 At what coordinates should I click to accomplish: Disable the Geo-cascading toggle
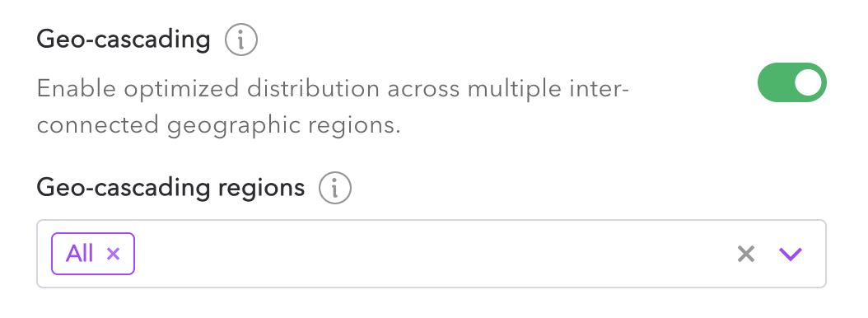click(791, 82)
